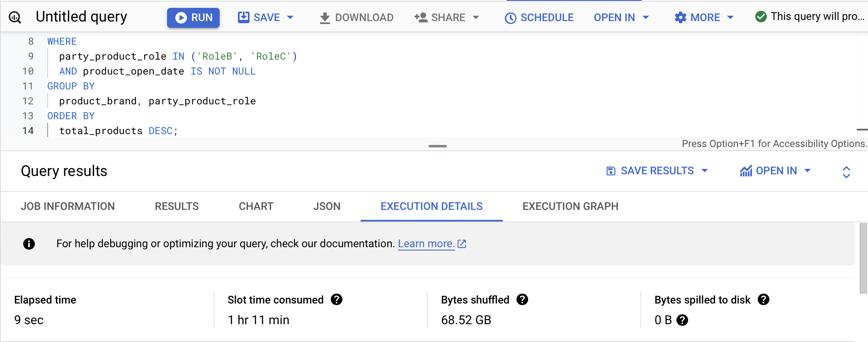The height and width of the screenshot is (342, 868).
Task: Click the DOWNLOAD arrow icon
Action: pos(325,18)
